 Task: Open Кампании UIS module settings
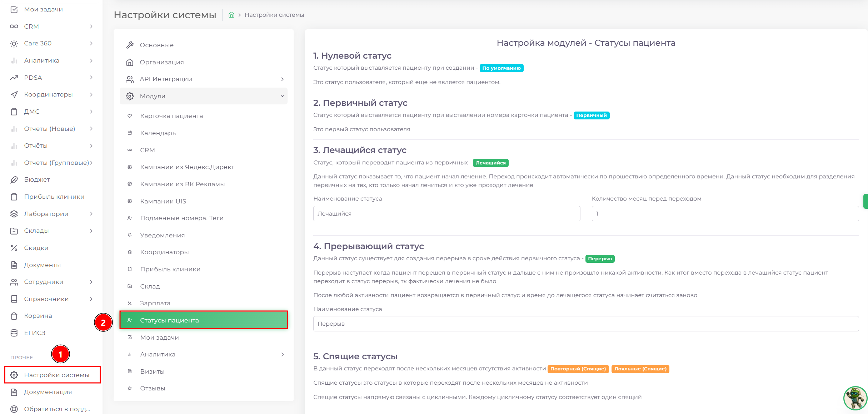[x=204, y=201]
